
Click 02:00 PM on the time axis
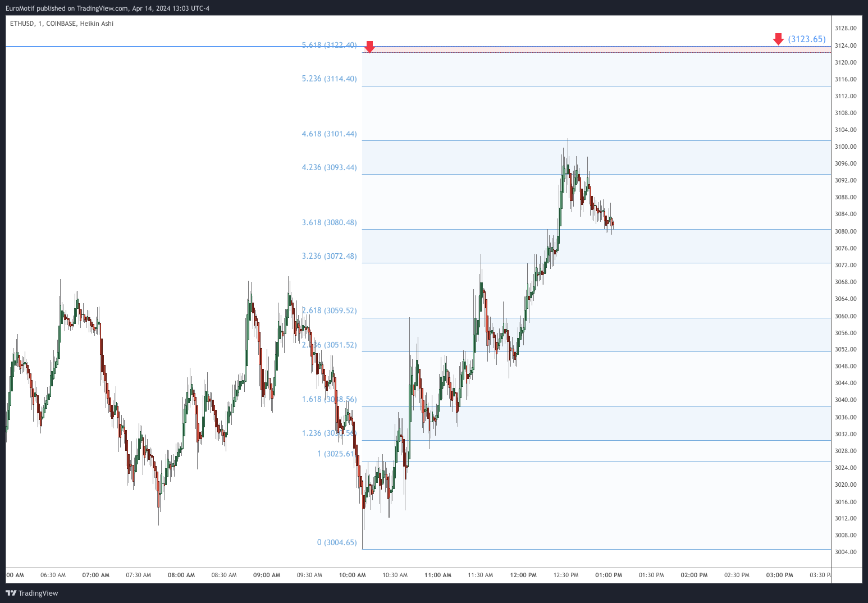click(695, 575)
